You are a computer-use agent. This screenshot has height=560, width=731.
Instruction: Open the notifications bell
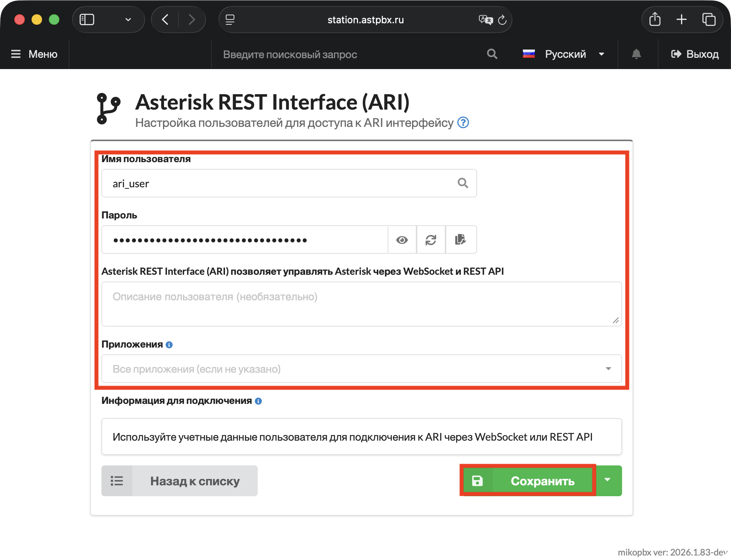coord(636,54)
